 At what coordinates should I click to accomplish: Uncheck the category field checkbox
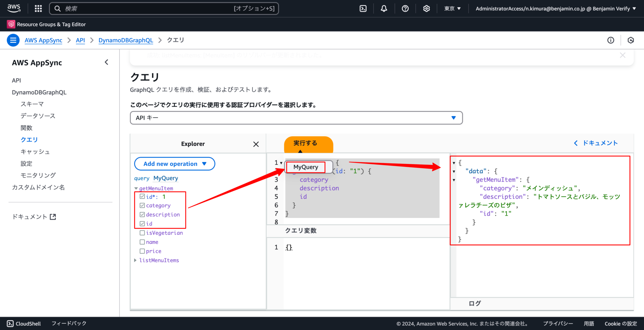coord(142,205)
